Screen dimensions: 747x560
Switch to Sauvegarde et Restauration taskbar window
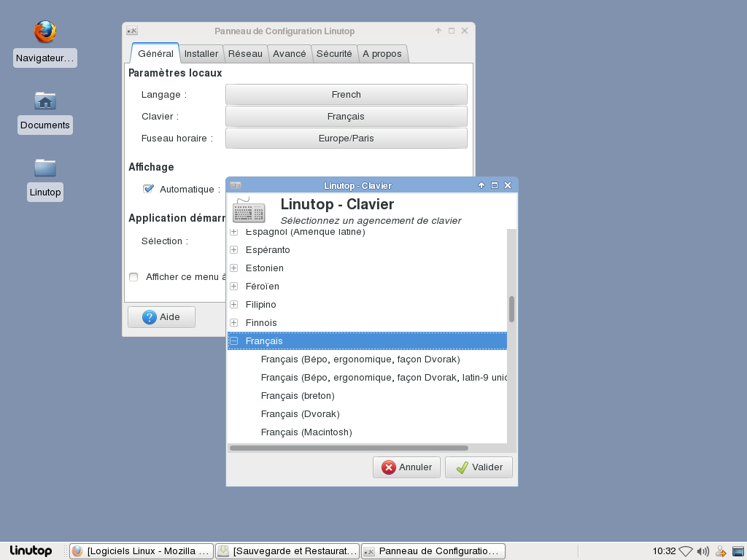(x=287, y=551)
